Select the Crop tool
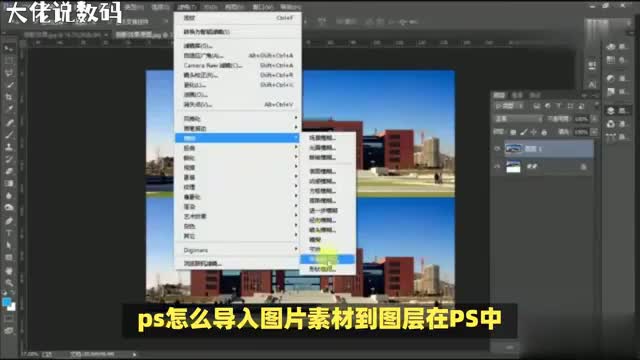 coord(9,98)
